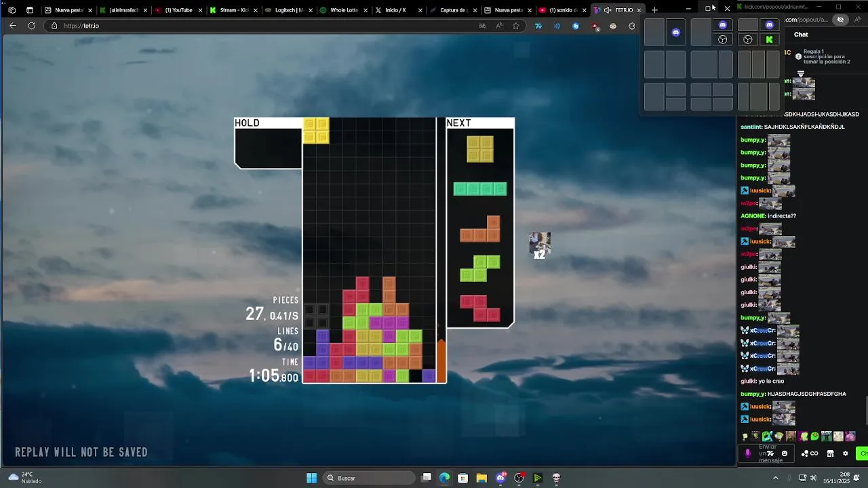Viewport: 868px width, 488px height.
Task: Open Task View on the taskbar
Action: [426, 478]
